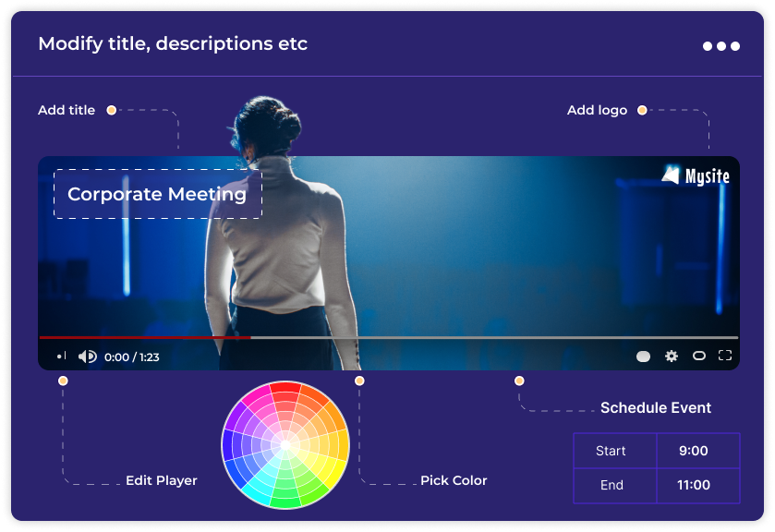Screen dimensions: 775x532
Task: Enter fullscreen mode on the player
Action: tap(725, 356)
